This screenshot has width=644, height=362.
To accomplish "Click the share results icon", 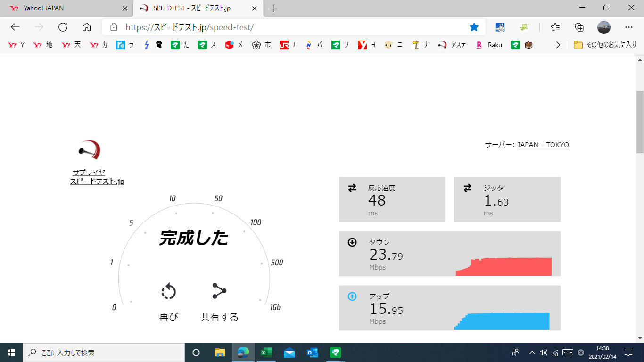I will point(219,291).
